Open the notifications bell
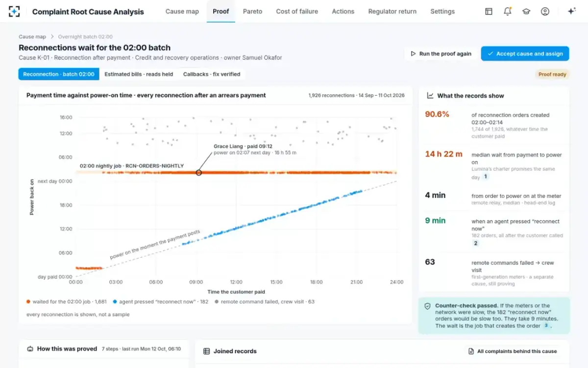Screen dimensions: 588x368 point(508,11)
